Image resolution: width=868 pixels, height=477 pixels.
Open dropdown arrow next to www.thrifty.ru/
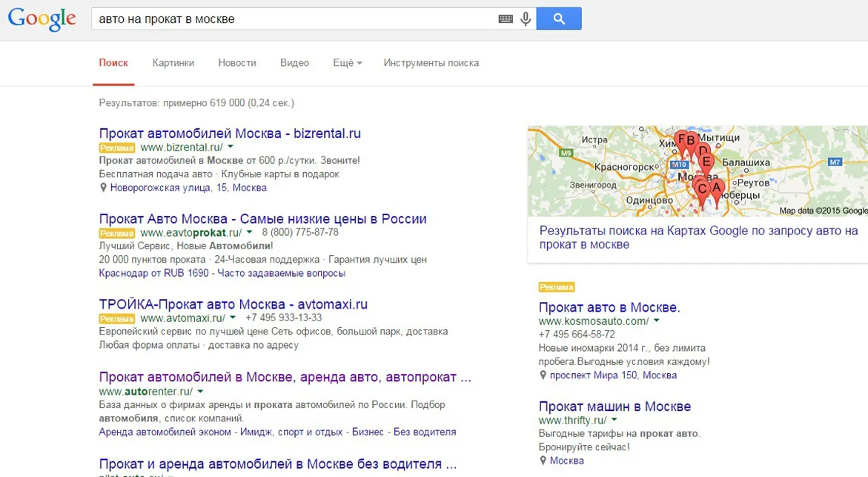[614, 419]
